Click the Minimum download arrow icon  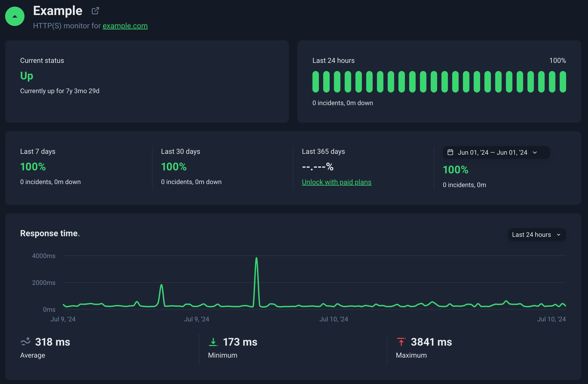213,342
